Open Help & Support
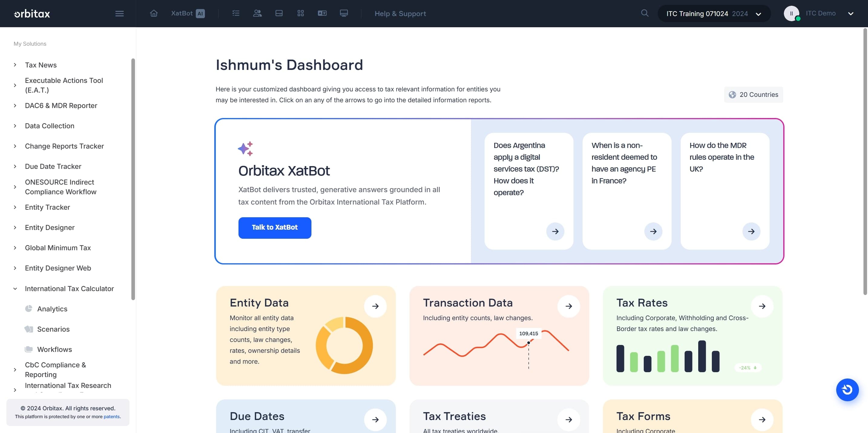This screenshot has height=433, width=868. 400,14
